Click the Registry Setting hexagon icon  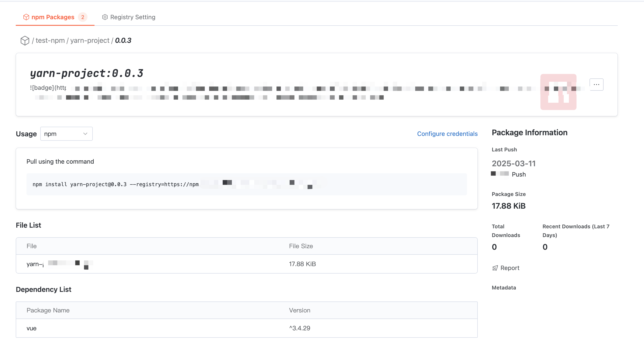tap(105, 17)
